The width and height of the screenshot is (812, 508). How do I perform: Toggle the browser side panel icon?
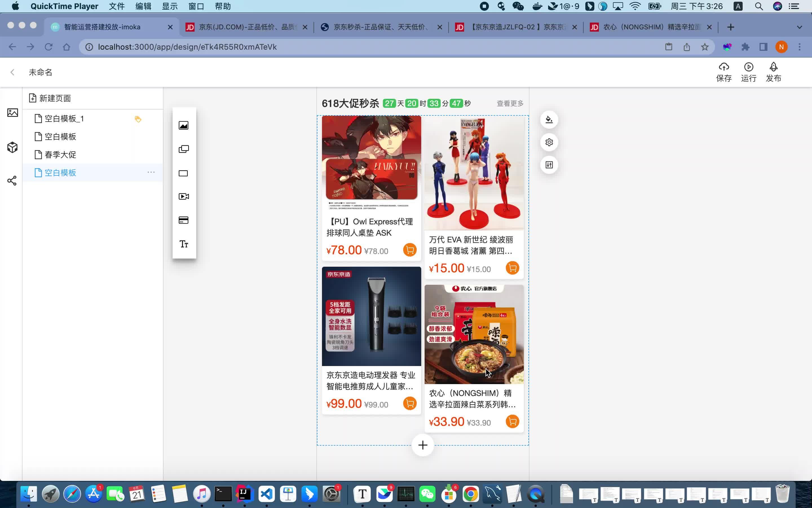(x=763, y=47)
